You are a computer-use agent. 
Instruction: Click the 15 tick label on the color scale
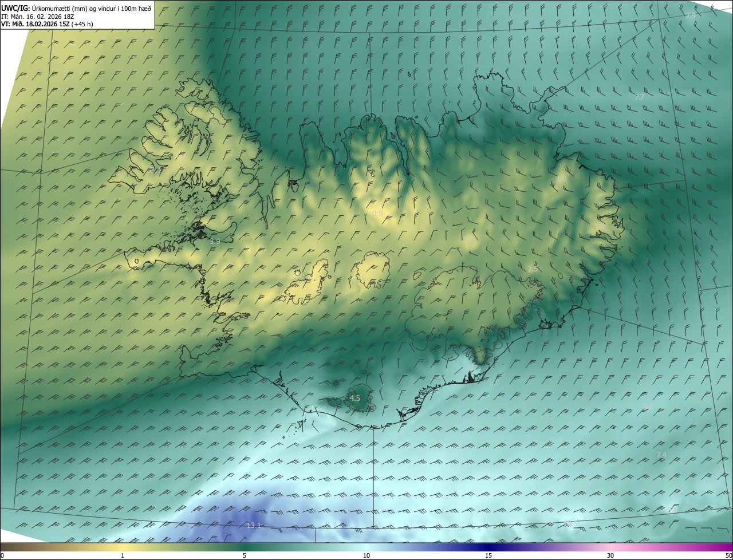[488, 555]
